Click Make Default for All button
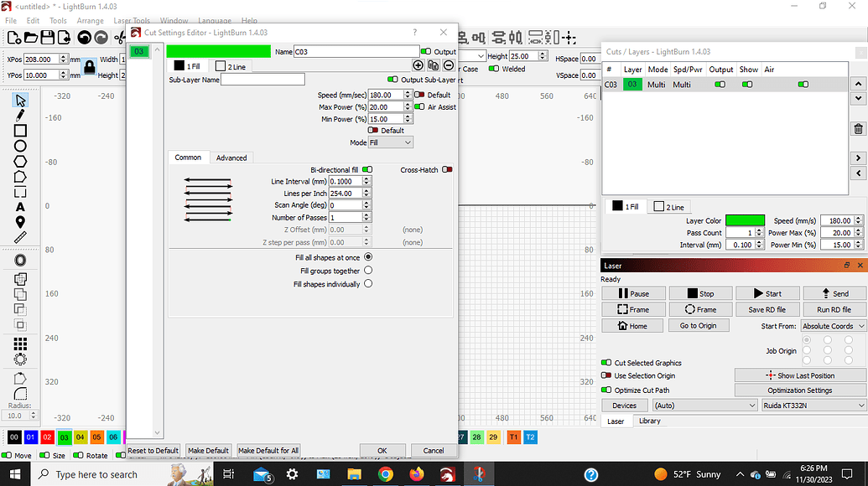The width and height of the screenshot is (868, 486). point(268,450)
